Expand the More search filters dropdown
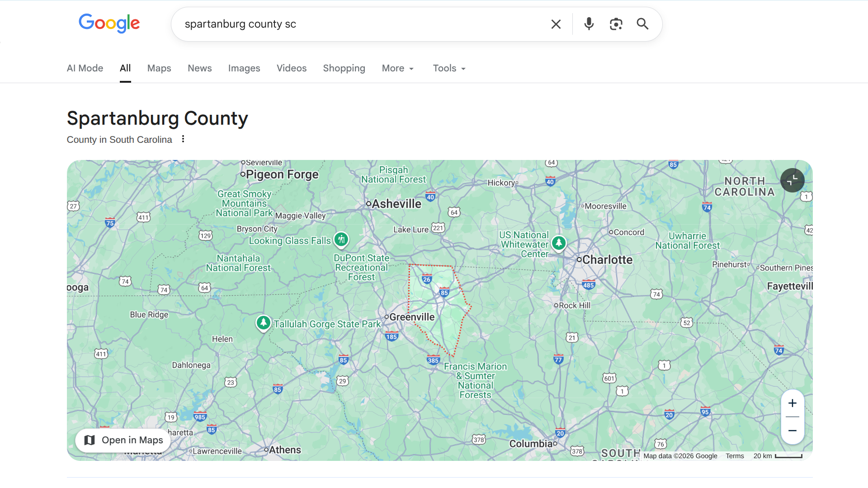Viewport: 868px width, 488px height. [x=398, y=68]
